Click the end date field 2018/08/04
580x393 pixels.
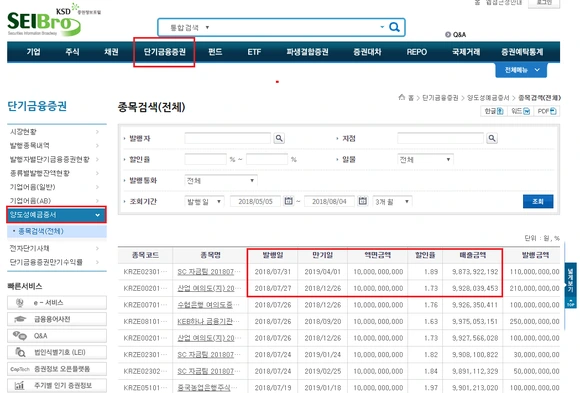tap(329, 201)
